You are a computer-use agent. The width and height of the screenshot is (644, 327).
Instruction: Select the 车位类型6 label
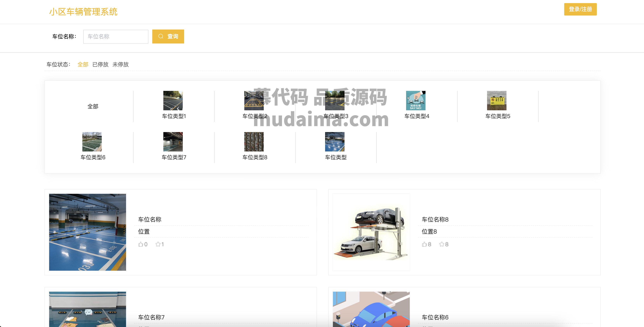(x=93, y=157)
